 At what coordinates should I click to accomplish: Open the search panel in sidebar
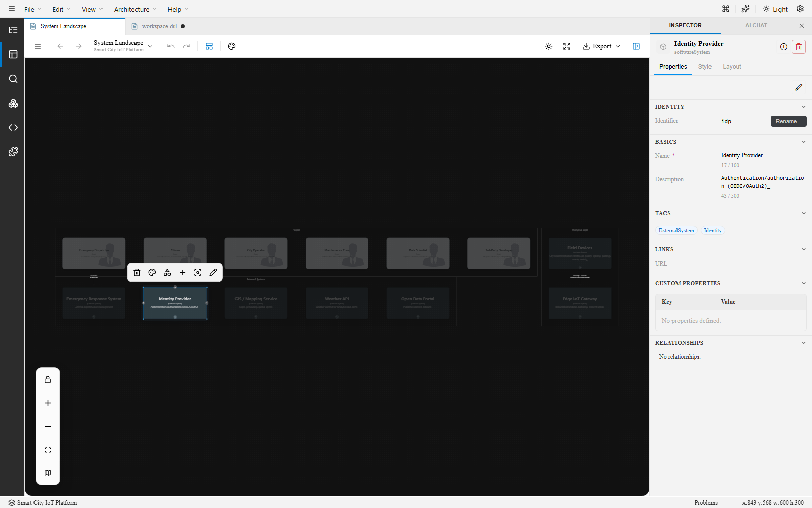click(x=13, y=79)
